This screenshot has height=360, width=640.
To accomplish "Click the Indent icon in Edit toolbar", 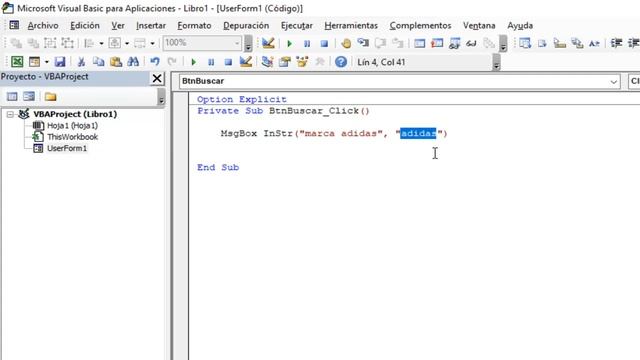I will point(616,43).
